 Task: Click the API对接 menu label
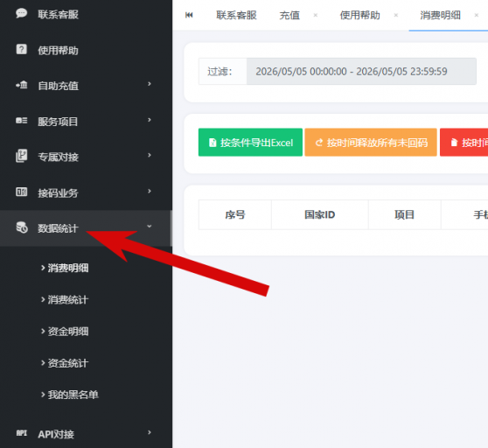click(x=56, y=434)
